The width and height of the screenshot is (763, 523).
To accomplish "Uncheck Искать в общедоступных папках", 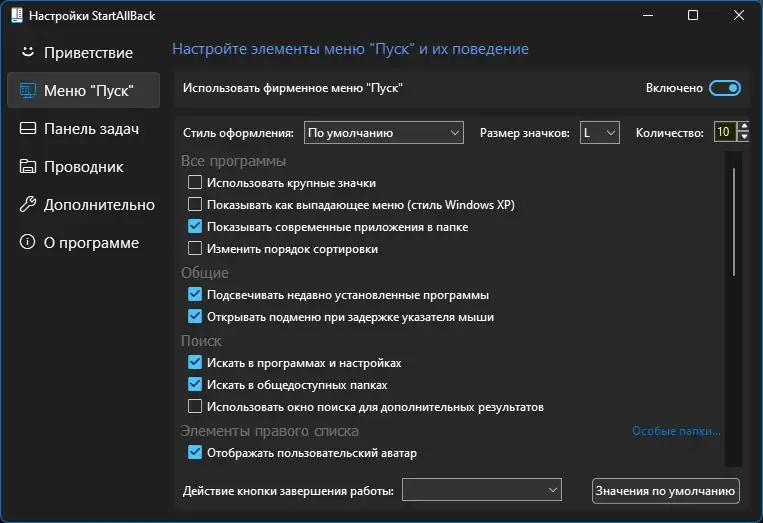I will click(x=195, y=384).
